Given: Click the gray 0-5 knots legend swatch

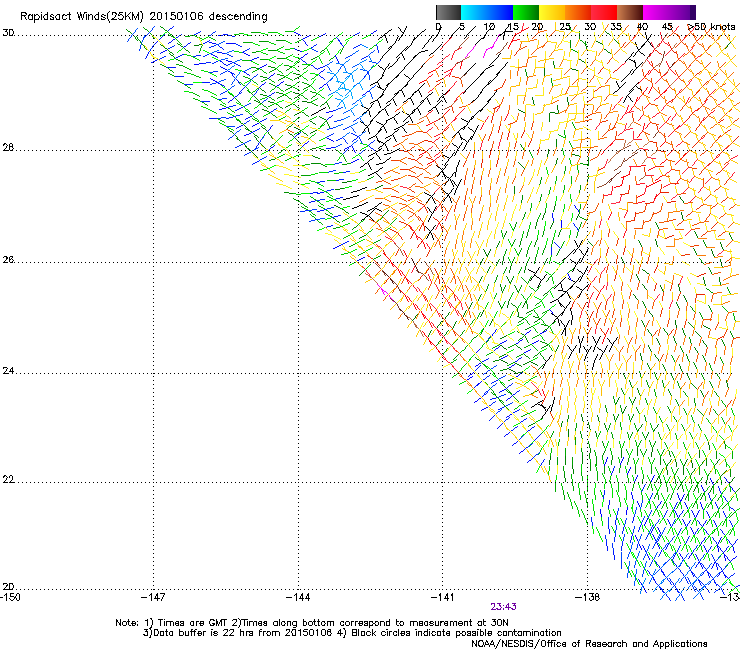Looking at the screenshot, I should 448,12.
